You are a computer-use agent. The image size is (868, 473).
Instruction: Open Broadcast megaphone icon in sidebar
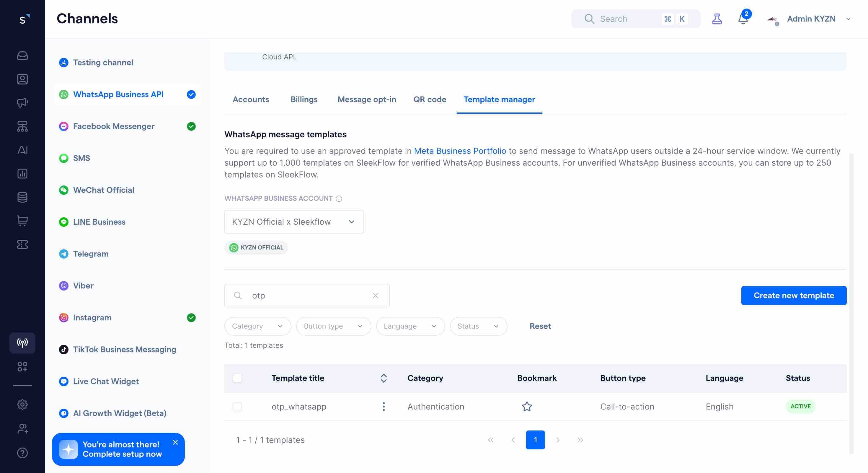(22, 102)
